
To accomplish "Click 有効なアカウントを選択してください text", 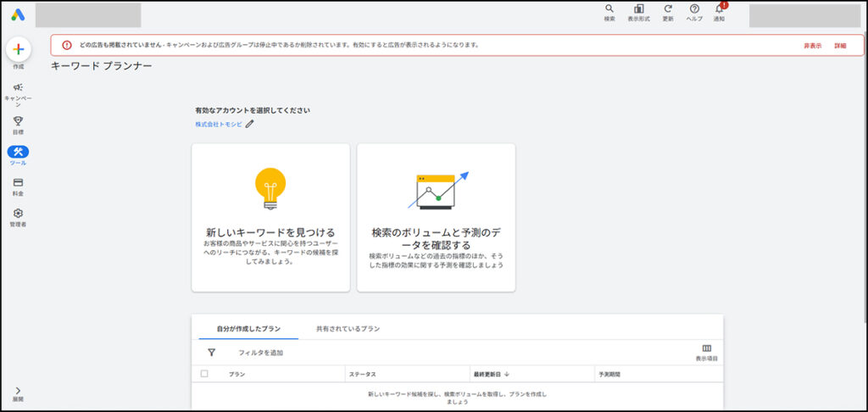I will [253, 110].
